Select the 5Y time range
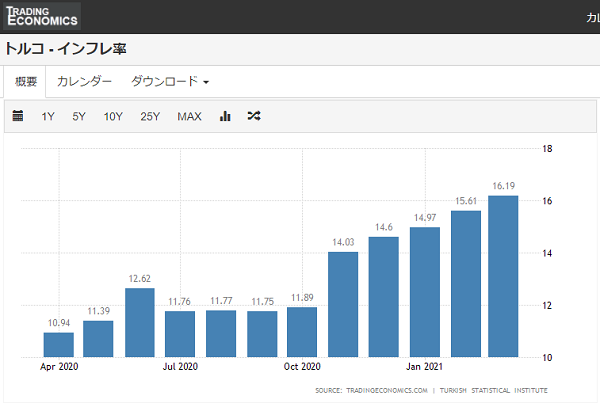Viewport: 600px width, 407px height. (79, 116)
